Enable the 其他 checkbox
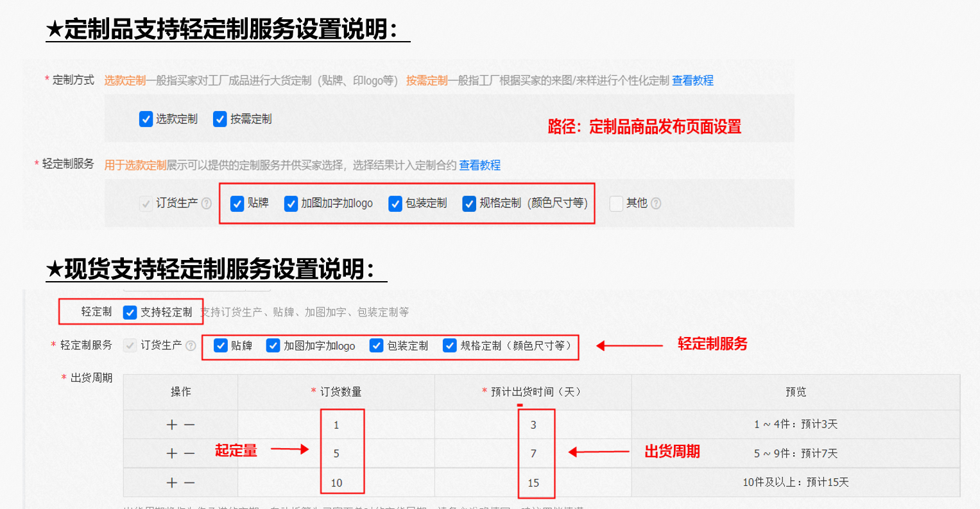 [x=615, y=203]
